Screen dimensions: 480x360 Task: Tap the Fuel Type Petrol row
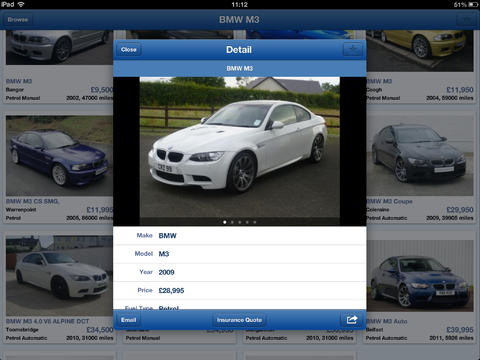pos(240,305)
